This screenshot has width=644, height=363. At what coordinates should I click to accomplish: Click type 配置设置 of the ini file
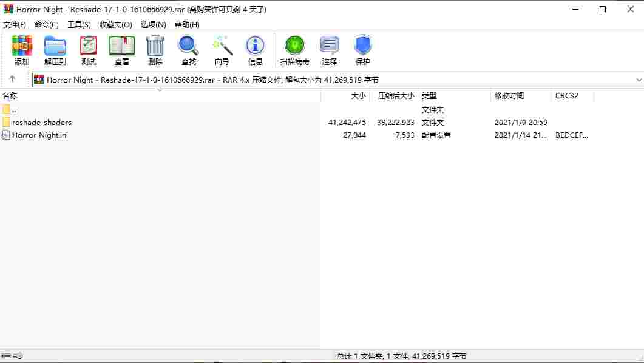pyautogui.click(x=436, y=135)
